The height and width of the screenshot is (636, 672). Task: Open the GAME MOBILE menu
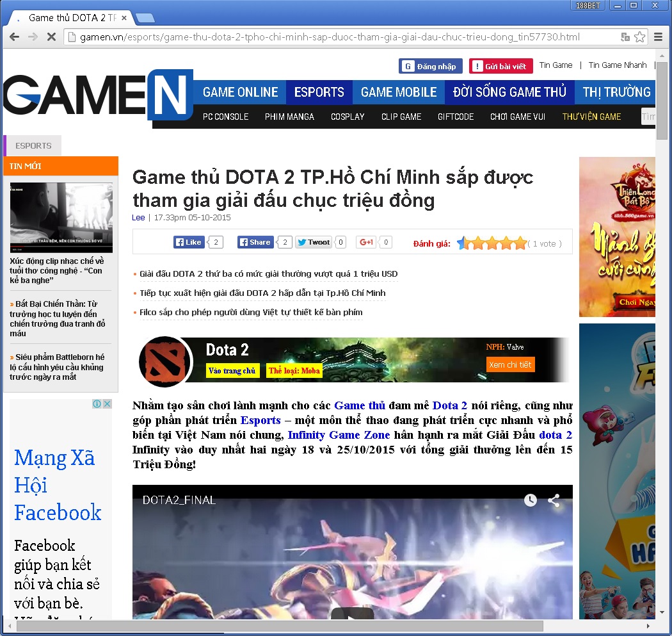(x=399, y=92)
